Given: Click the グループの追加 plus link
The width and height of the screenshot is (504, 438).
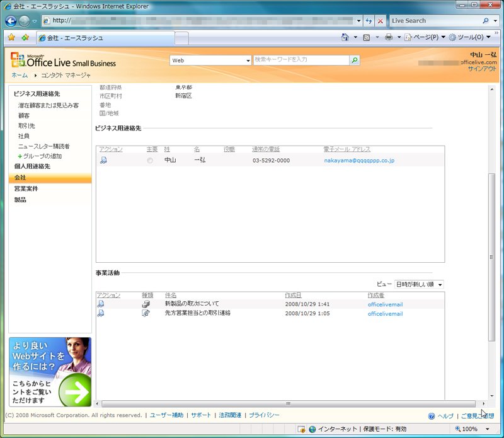Looking at the screenshot, I should coord(40,156).
